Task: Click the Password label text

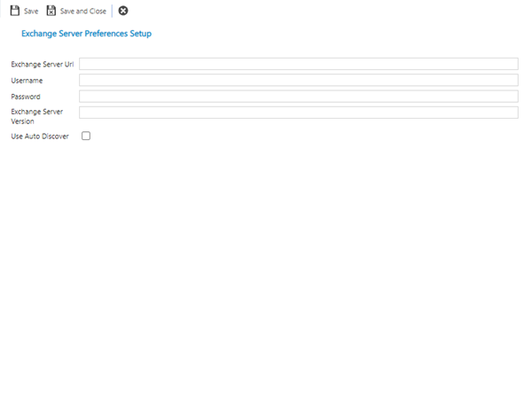Action: tap(26, 97)
